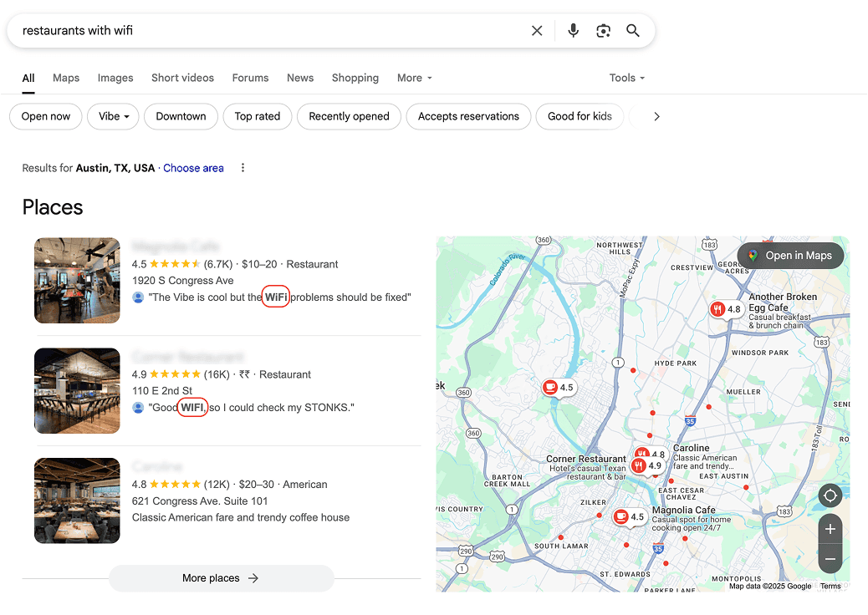Viewport: 868px width, 615px height.
Task: Open search by image lens
Action: tap(603, 31)
